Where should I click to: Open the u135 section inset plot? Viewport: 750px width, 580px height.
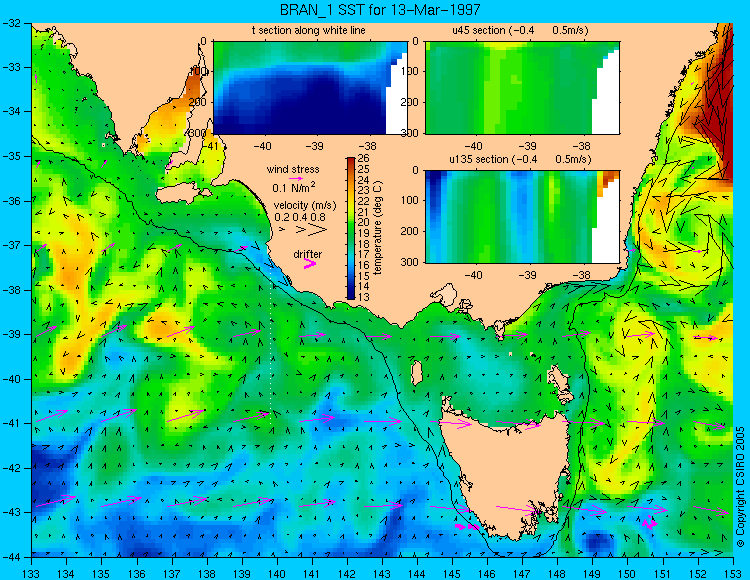click(522, 217)
